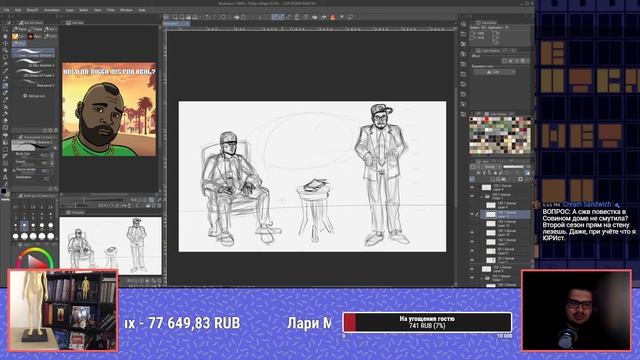Viewport: 640px width, 360px height.
Task: Click the orange sub tool group icon
Action: point(15,36)
